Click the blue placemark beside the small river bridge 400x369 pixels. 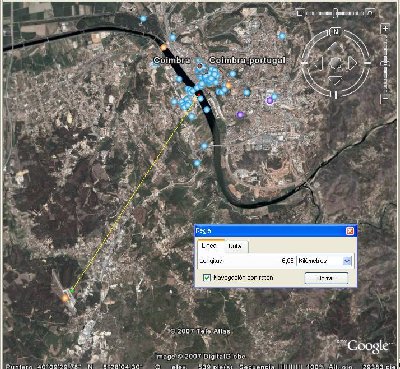tap(204, 146)
